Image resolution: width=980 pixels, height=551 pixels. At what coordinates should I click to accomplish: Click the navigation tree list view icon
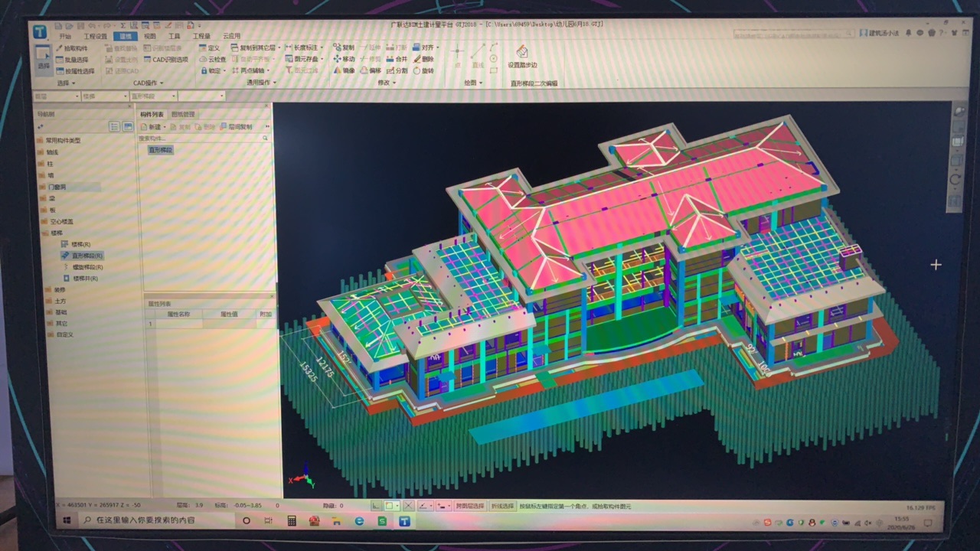pyautogui.click(x=115, y=126)
